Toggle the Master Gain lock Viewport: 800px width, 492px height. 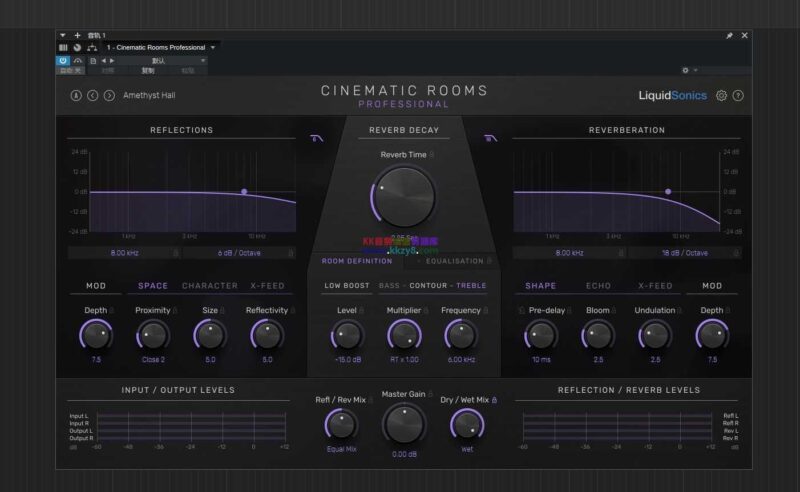430,394
